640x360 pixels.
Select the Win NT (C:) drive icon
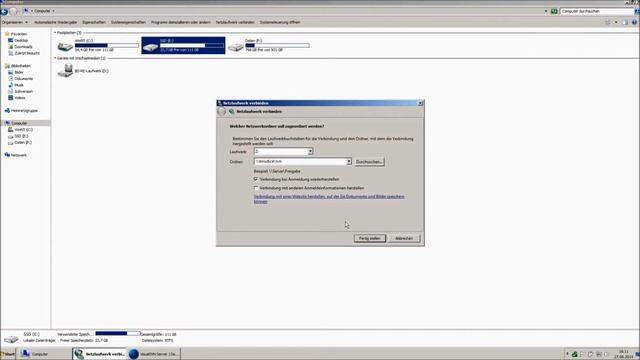(x=65, y=46)
